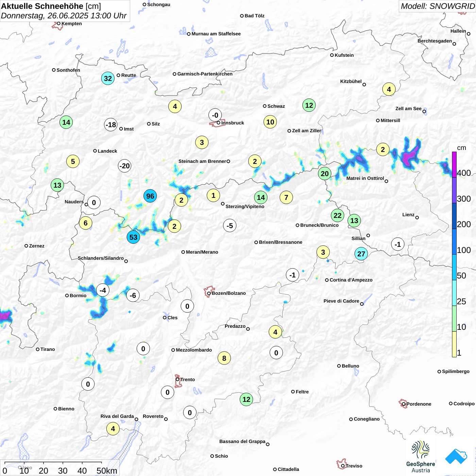Click the GeoSphere Austria logo
Image resolution: width=476 pixels, height=476 pixels.
click(x=421, y=457)
